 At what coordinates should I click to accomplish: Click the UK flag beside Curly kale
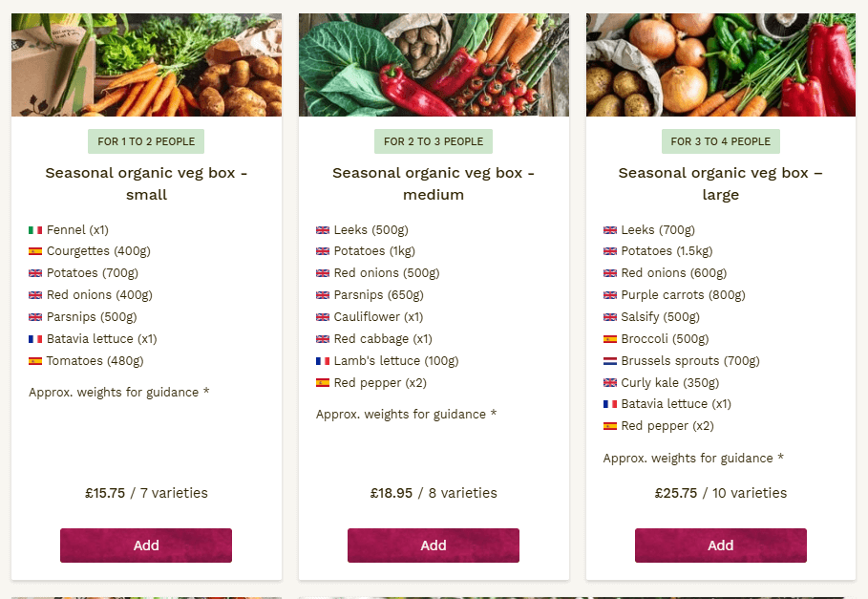pos(610,383)
